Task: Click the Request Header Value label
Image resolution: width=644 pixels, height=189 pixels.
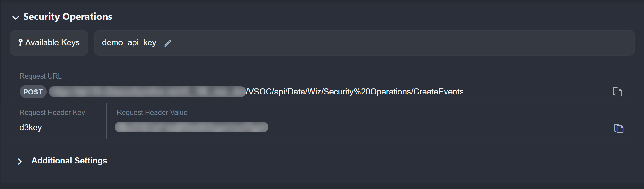Action: (152, 112)
